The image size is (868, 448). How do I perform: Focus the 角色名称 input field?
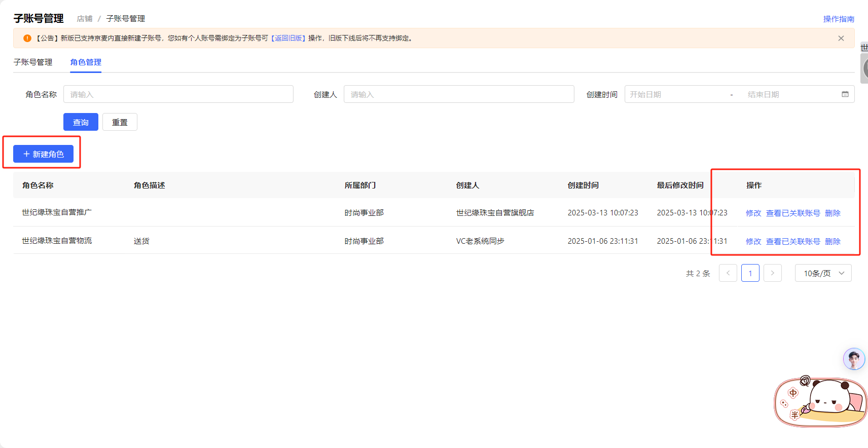tap(178, 94)
